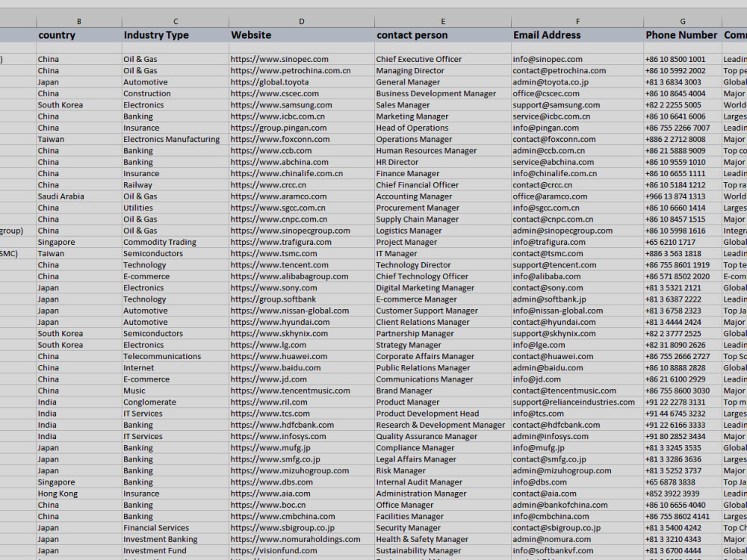Click the 'Utilities' industry cell
747x560 pixels.
(x=176, y=208)
